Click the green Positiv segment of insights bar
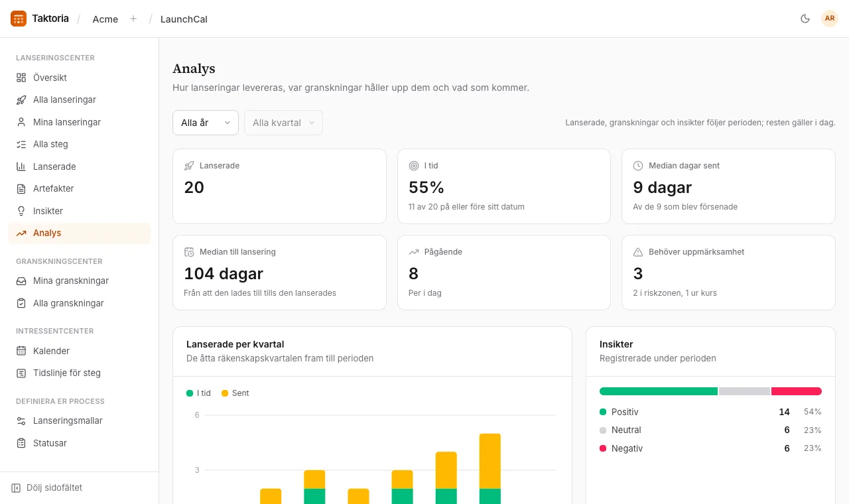849x504 pixels. tap(659, 391)
